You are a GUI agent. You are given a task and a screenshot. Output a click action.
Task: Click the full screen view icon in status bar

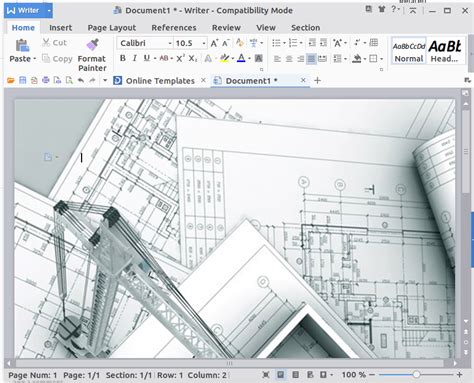(x=266, y=375)
